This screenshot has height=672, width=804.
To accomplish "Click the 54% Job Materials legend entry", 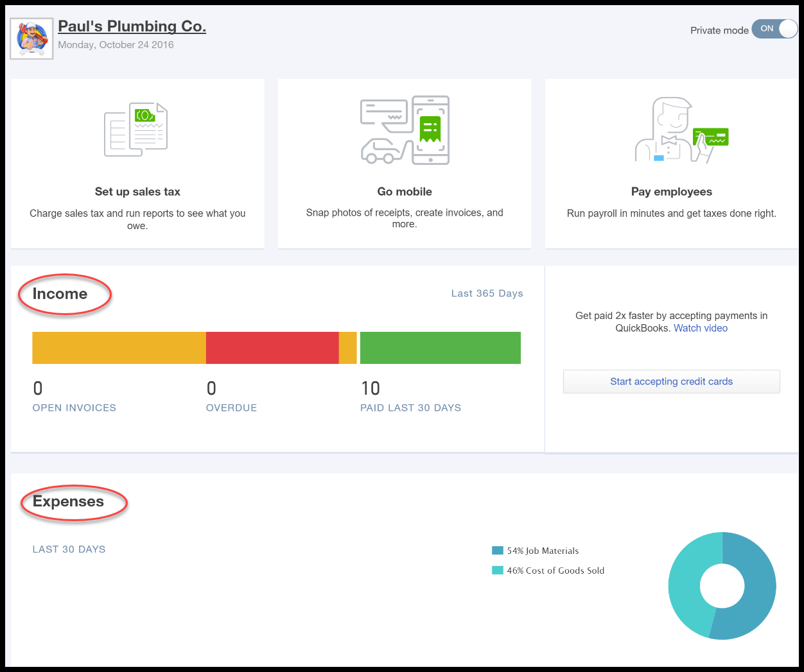I will 536,551.
